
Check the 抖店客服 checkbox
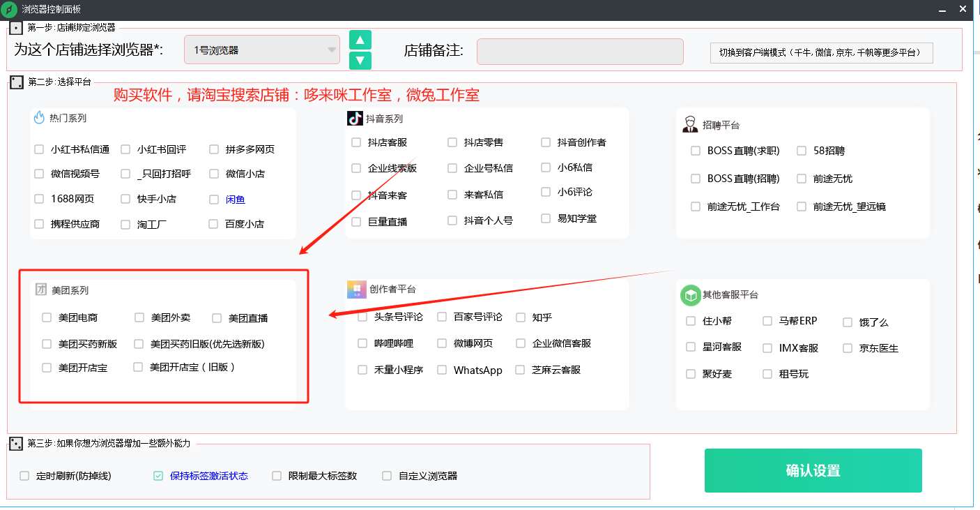tap(357, 142)
